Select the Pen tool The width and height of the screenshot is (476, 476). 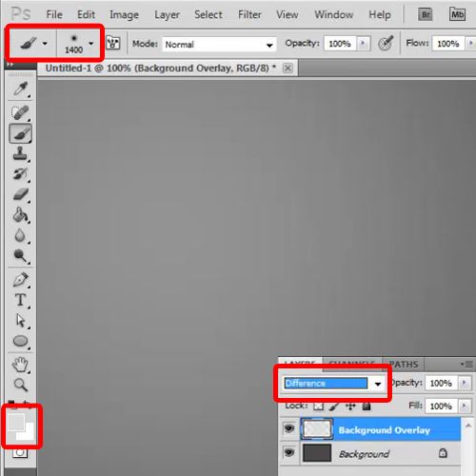pos(21,280)
